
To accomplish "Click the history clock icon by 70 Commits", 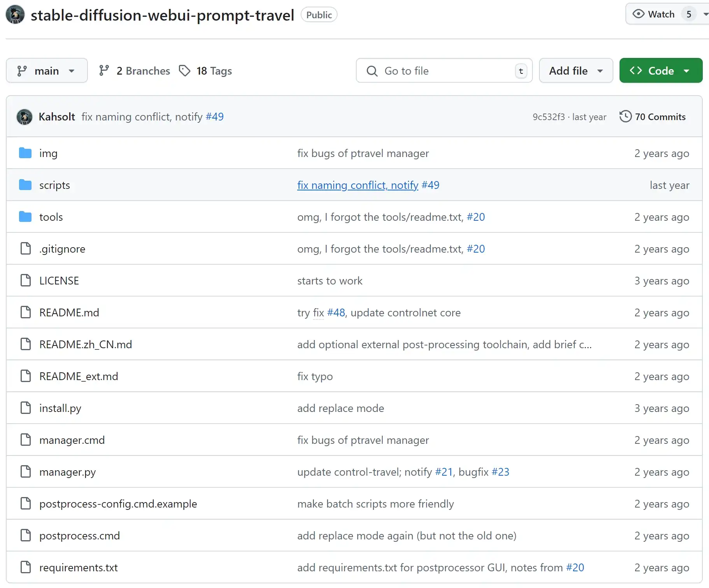I will [625, 117].
